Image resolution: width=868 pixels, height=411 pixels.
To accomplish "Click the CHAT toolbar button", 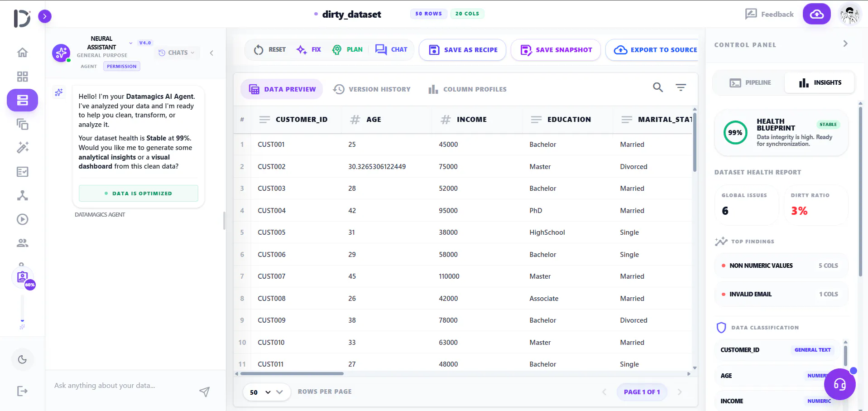I will [392, 50].
